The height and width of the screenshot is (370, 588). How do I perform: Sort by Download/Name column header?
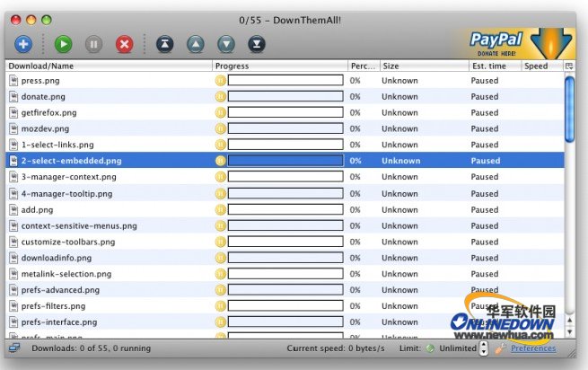(x=109, y=66)
